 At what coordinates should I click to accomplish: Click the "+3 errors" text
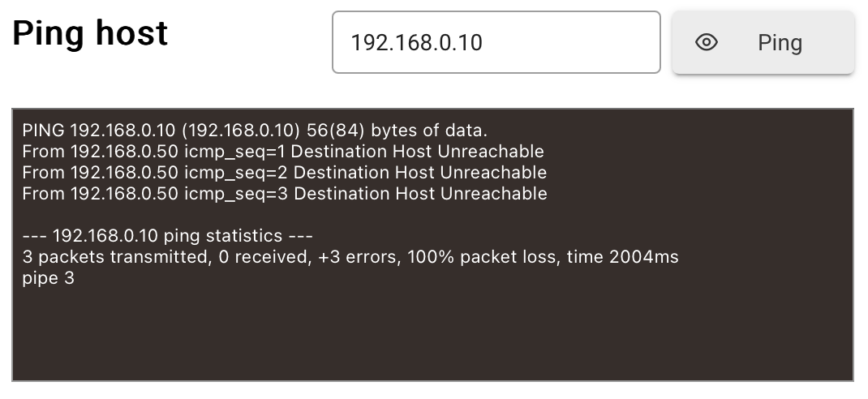359,257
